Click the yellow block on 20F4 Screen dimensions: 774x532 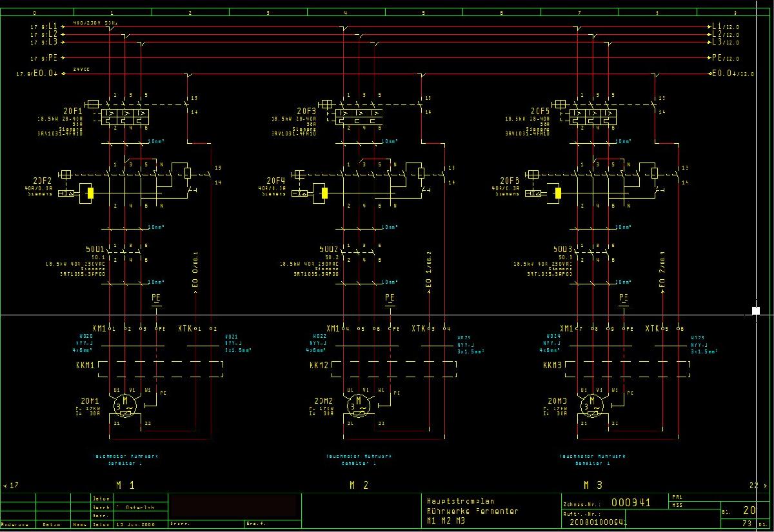point(324,192)
